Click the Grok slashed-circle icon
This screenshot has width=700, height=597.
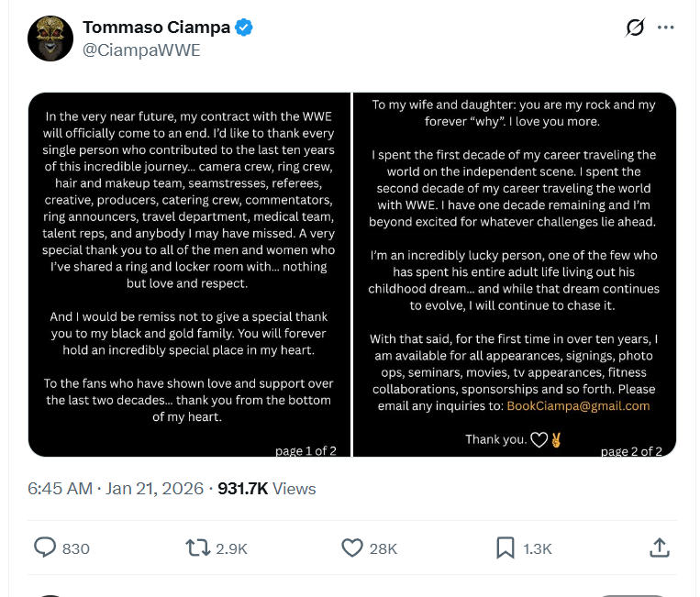(635, 28)
